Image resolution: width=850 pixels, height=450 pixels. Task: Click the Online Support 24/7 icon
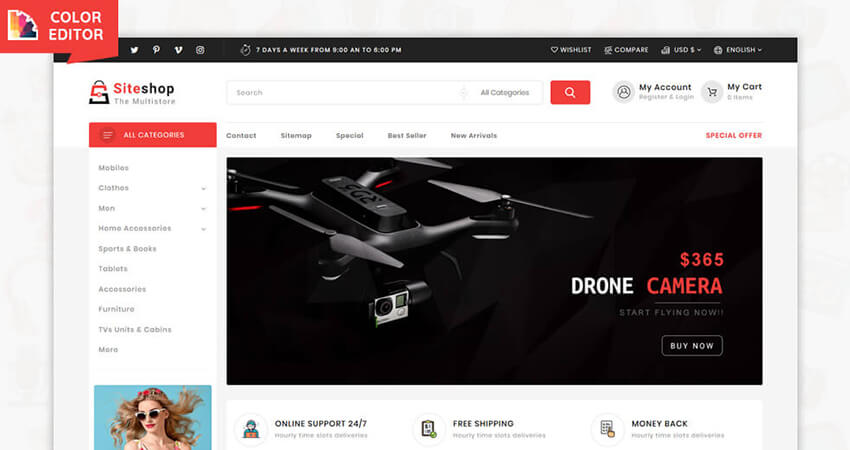point(251,429)
